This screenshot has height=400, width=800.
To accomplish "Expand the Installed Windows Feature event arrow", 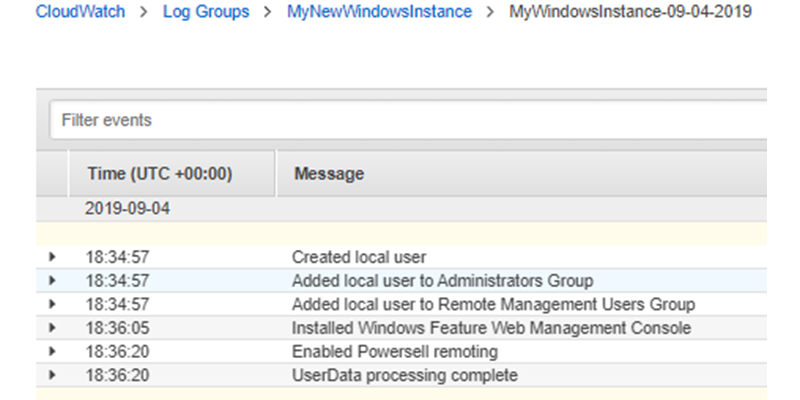I will (x=52, y=328).
